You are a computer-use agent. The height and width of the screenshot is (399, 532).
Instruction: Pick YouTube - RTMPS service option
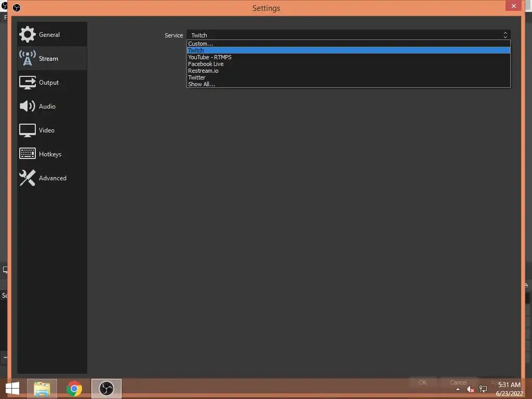(349, 57)
